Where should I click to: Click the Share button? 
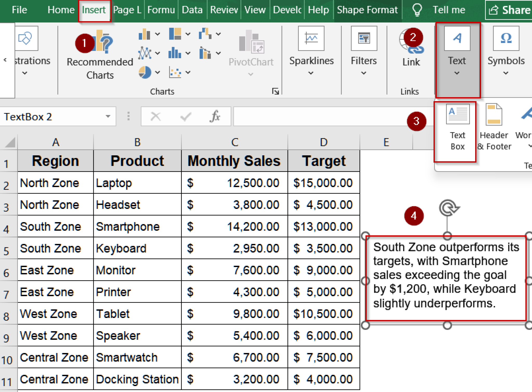tap(510, 10)
